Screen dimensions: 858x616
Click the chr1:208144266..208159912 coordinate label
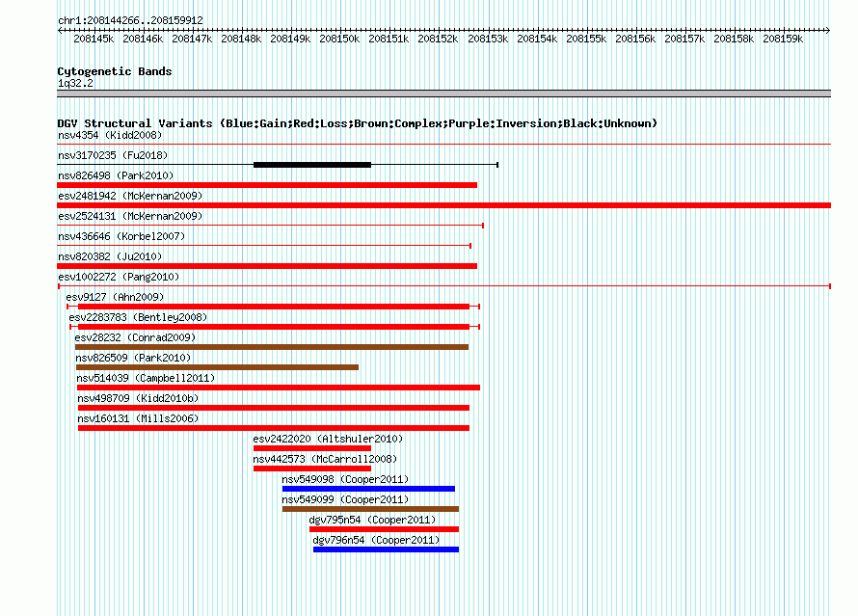click(130, 20)
